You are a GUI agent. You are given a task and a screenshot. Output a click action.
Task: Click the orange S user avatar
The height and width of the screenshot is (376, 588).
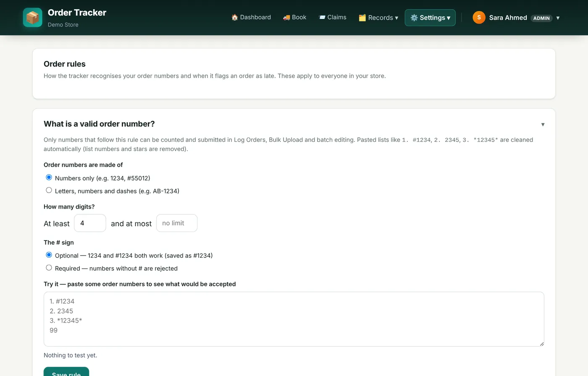click(x=479, y=18)
